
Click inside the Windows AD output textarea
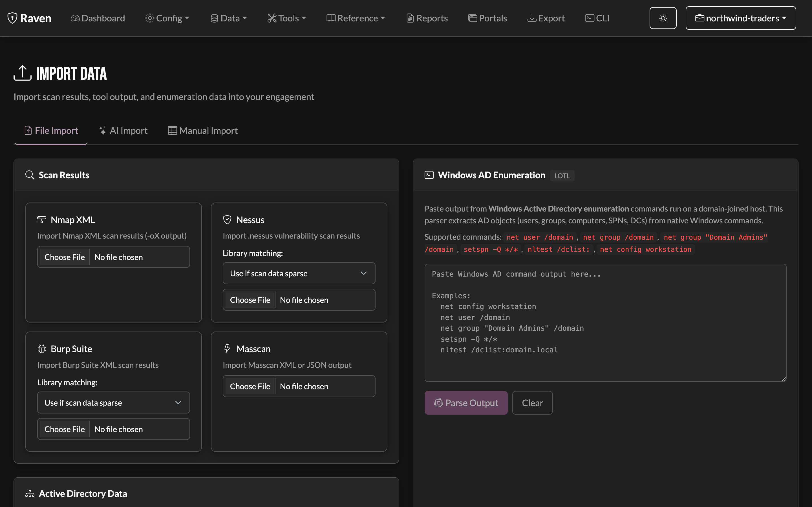point(605,323)
